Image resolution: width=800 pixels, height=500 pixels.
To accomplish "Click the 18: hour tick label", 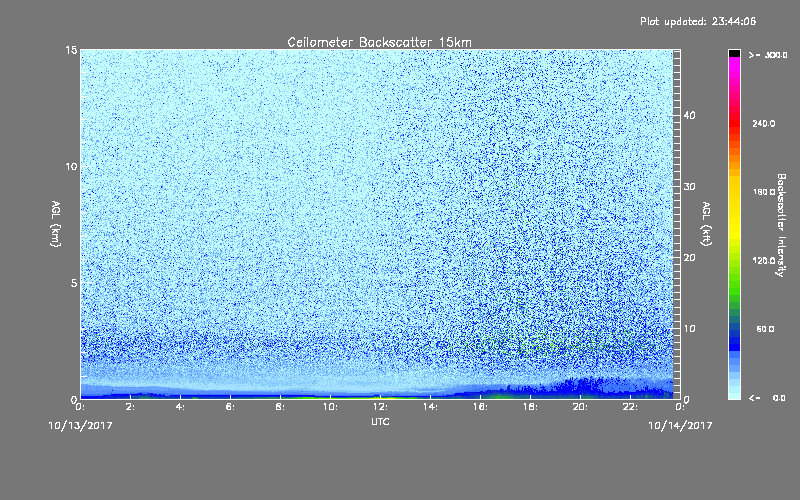I will pyautogui.click(x=530, y=407).
